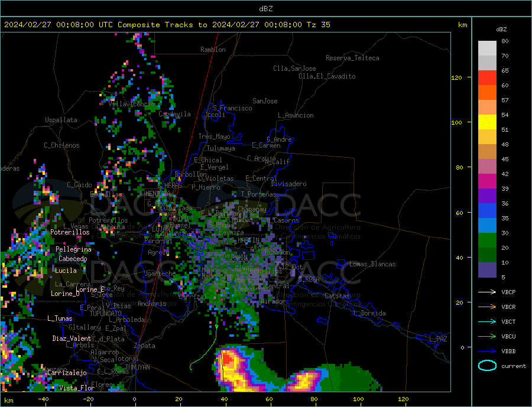Viewport: 532px width, 407px height.
Task: Click the green VBCU arrow legend symbol
Action: [x=487, y=336]
